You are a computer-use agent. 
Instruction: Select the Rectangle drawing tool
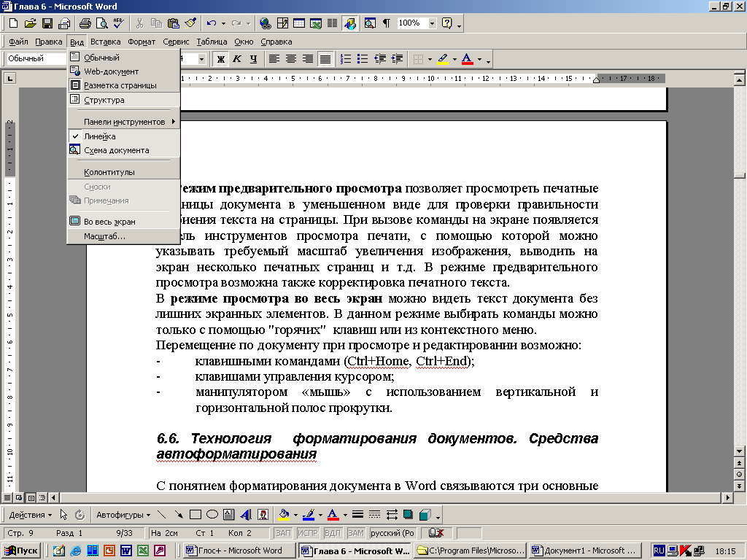[x=195, y=515]
